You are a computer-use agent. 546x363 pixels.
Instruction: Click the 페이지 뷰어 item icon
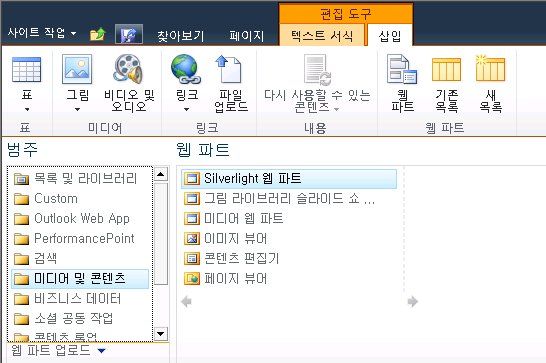[x=192, y=279]
